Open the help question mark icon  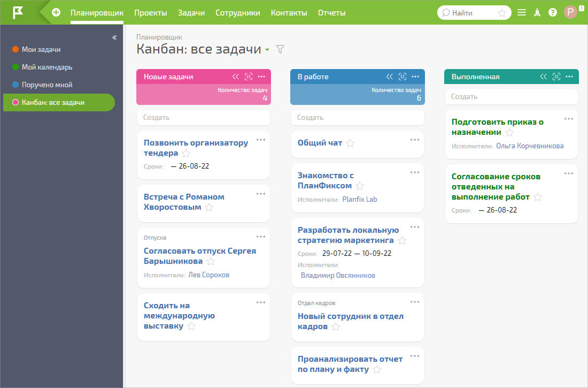[x=552, y=13]
